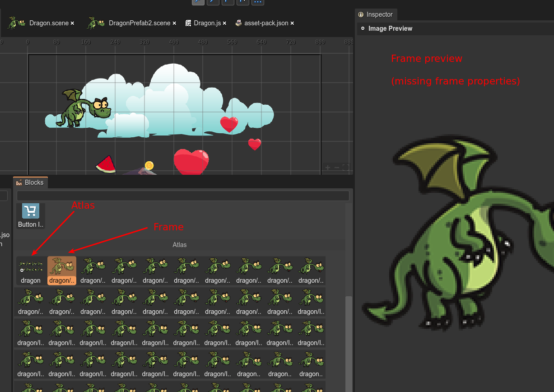This screenshot has height=392, width=554.
Task: Click the Inspector info icon
Action: click(x=361, y=14)
